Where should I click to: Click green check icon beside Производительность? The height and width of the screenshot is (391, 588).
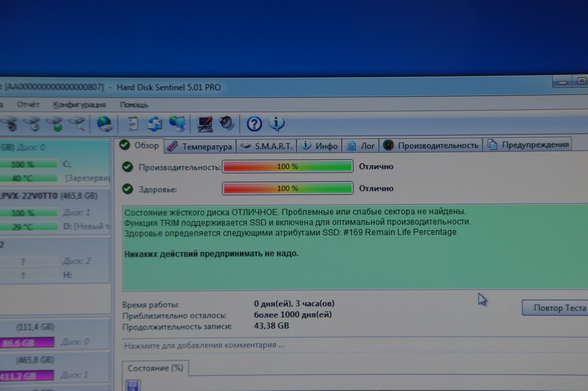click(x=127, y=167)
